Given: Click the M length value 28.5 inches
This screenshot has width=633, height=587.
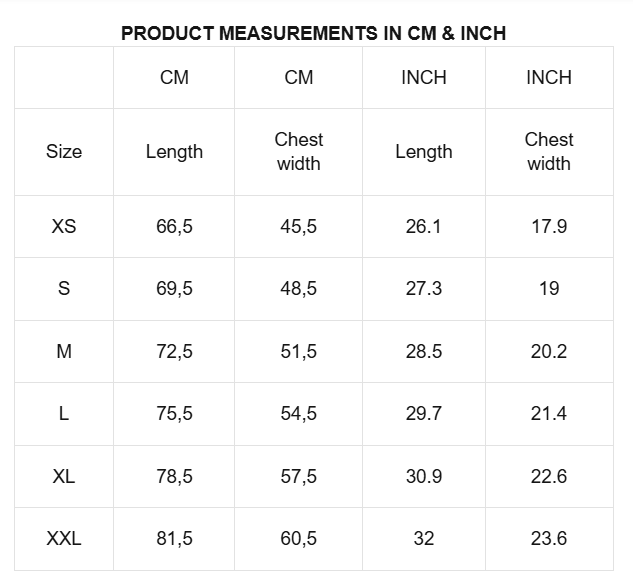Looking at the screenshot, I should pos(424,352).
